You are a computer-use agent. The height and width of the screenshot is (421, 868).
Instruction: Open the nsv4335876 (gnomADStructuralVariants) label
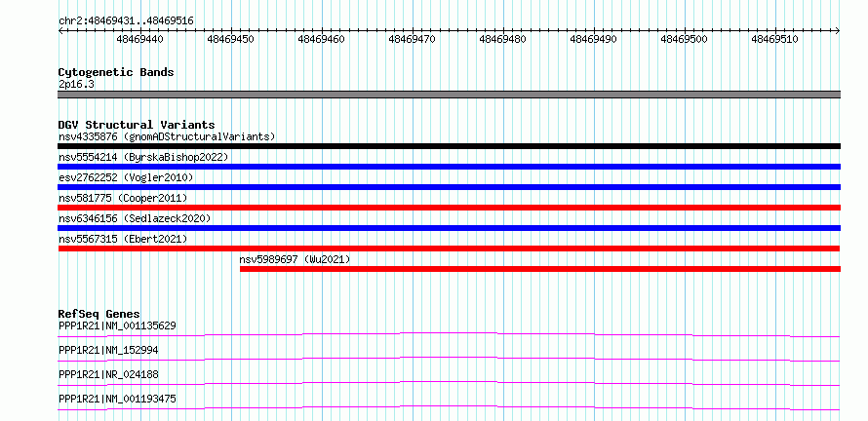167,136
